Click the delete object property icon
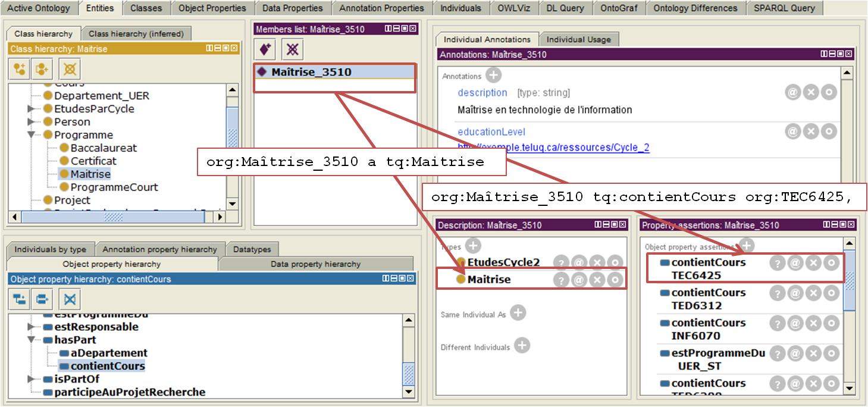868x407 pixels. pyautogui.click(x=70, y=299)
